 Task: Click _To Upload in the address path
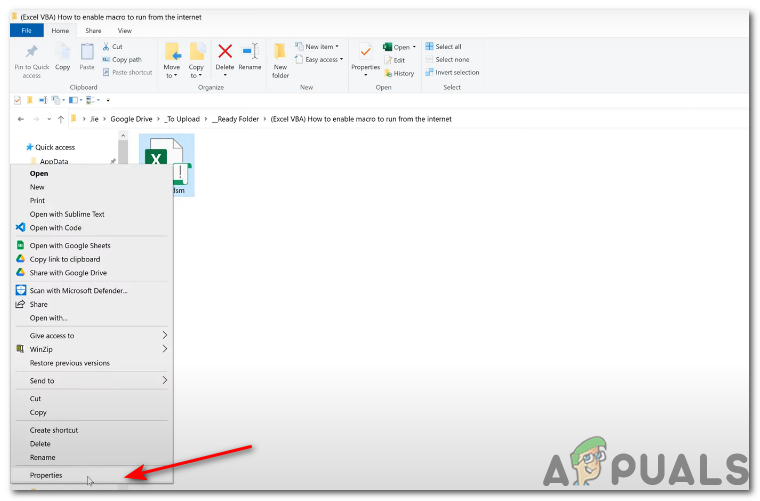pyautogui.click(x=182, y=119)
